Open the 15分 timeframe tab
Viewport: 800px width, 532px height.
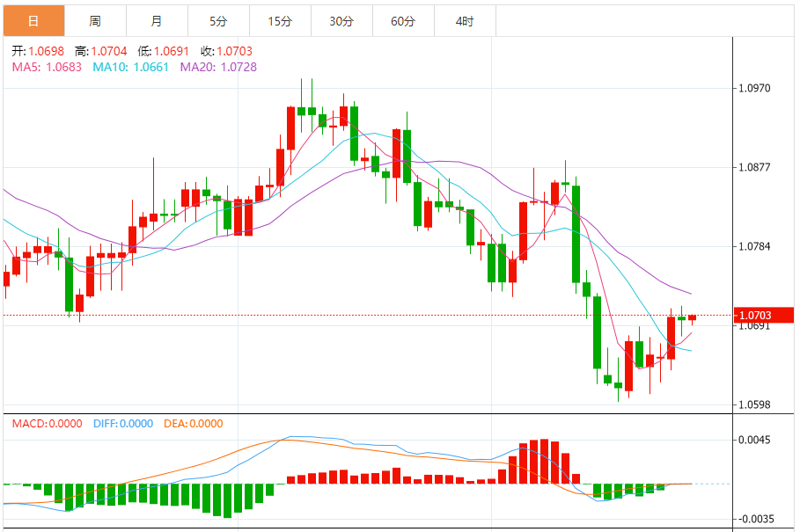(280, 21)
